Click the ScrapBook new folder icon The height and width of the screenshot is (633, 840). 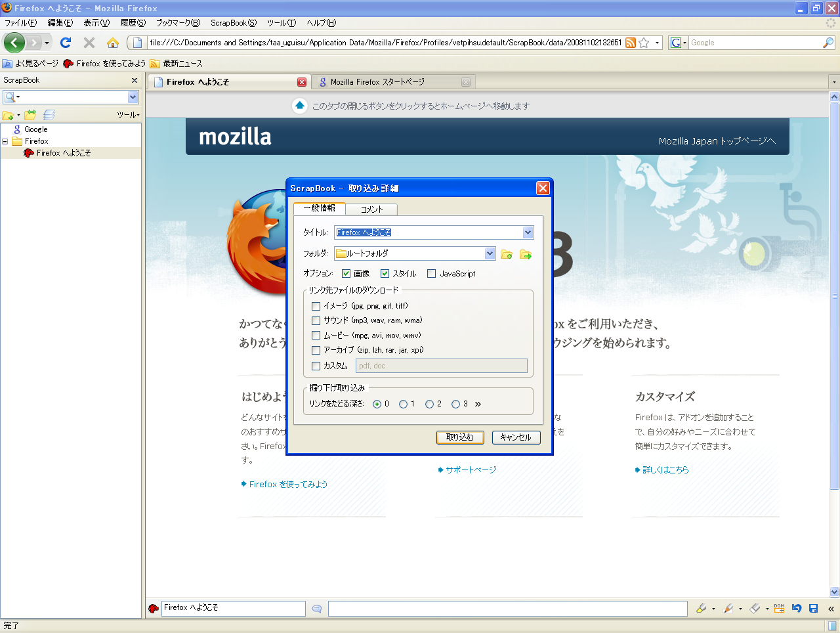click(x=8, y=115)
